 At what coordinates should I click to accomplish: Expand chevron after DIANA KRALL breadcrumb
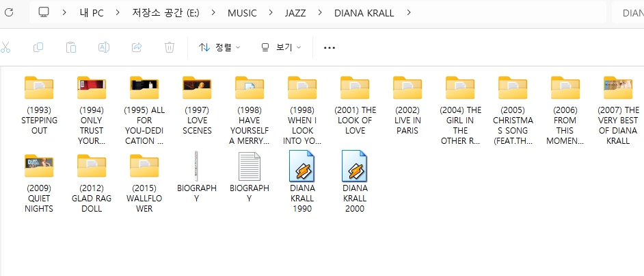coord(408,13)
